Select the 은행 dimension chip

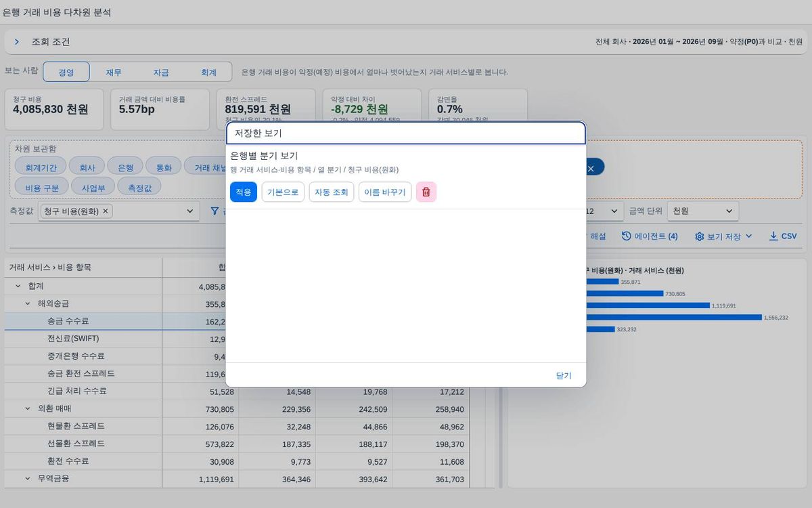(126, 167)
